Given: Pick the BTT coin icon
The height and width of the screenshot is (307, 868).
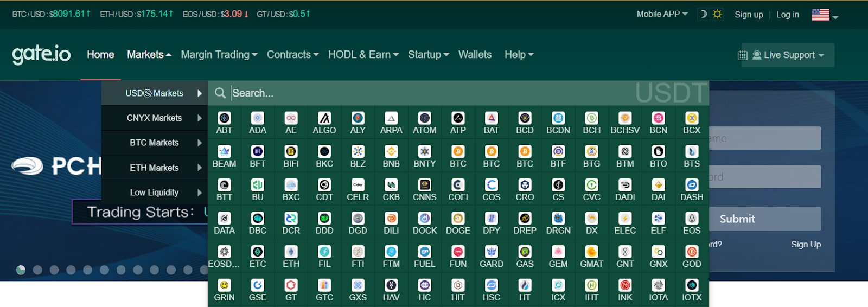Looking at the screenshot, I should [224, 185].
